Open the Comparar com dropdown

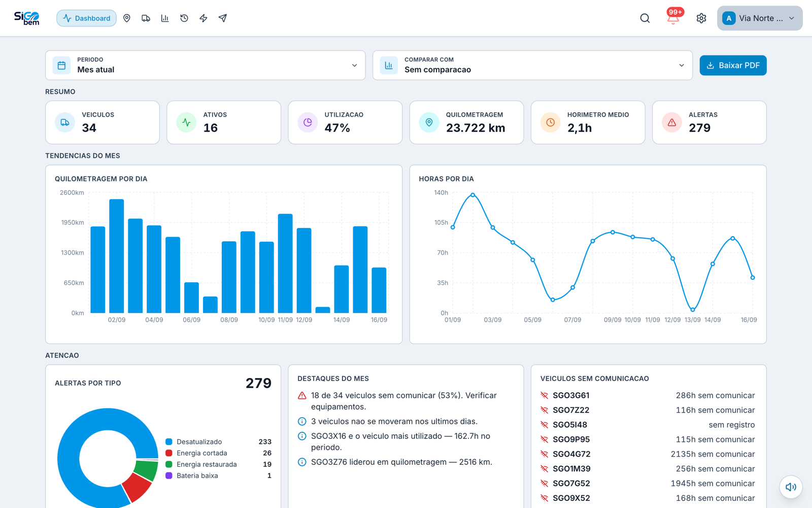tap(533, 65)
